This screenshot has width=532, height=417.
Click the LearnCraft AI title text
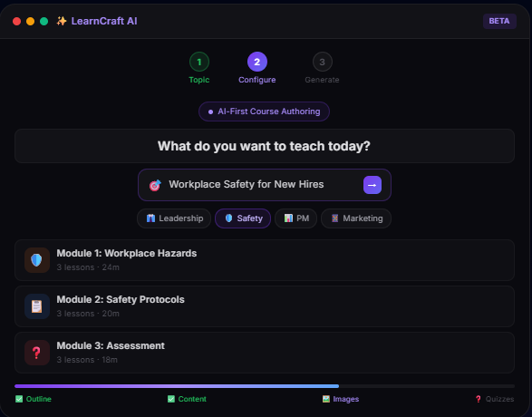click(x=104, y=21)
